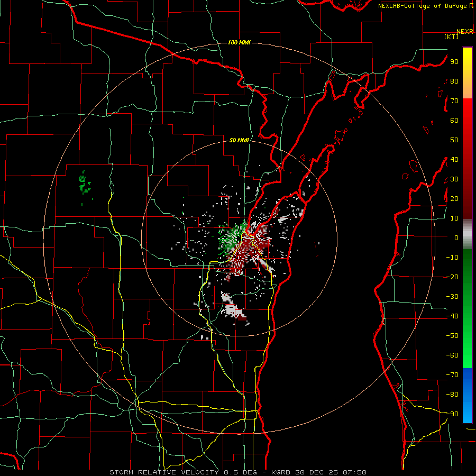476x476 pixels.
Task: Click the "100 NMI" range ring label
Action: click(239, 42)
